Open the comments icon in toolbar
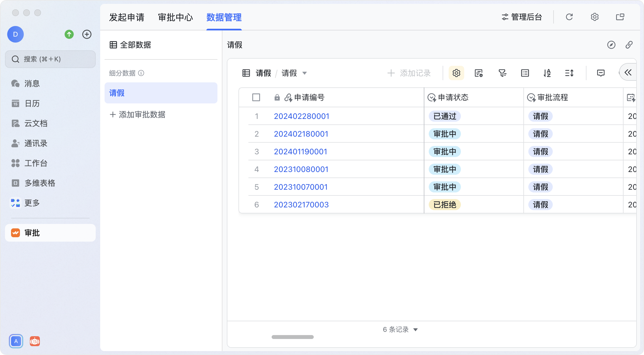This screenshot has height=355, width=644. (x=601, y=73)
